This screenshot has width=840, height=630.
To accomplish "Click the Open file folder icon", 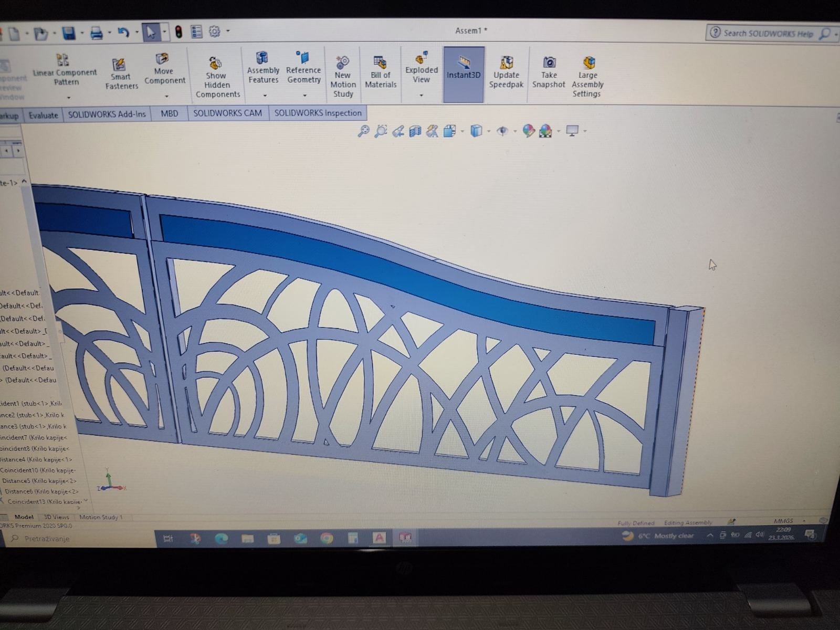I will click(x=40, y=34).
